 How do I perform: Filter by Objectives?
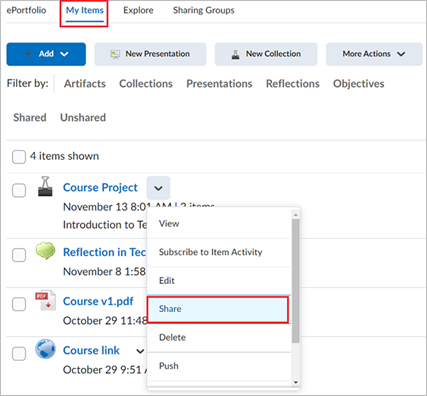[x=359, y=84]
